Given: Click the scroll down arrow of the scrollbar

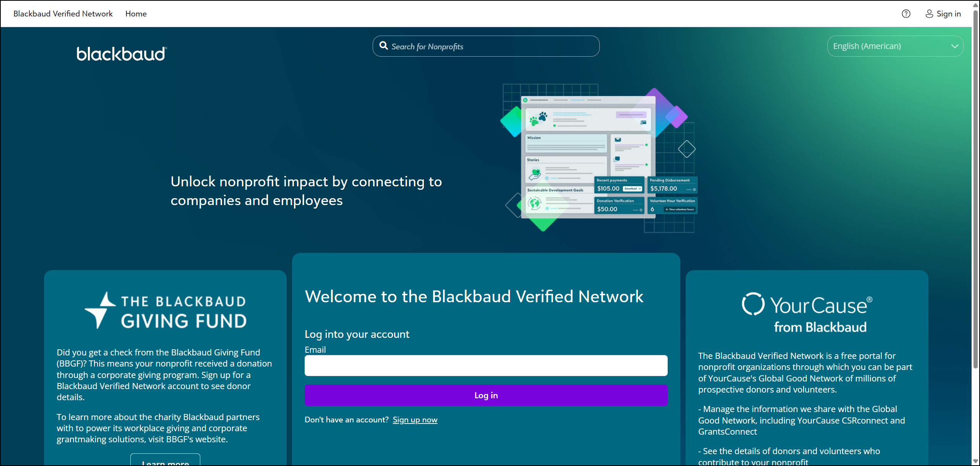Looking at the screenshot, I should pos(975,461).
